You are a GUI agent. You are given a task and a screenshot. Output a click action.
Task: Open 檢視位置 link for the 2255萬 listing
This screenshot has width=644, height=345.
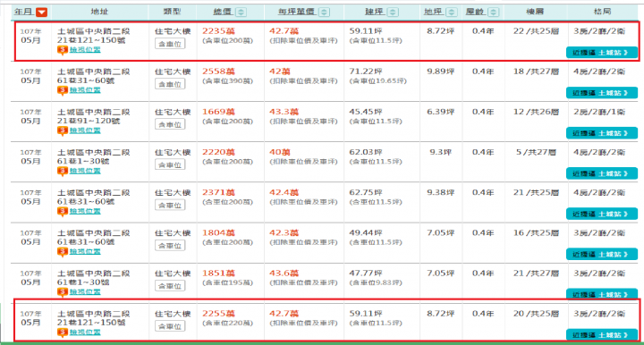pyautogui.click(x=85, y=332)
